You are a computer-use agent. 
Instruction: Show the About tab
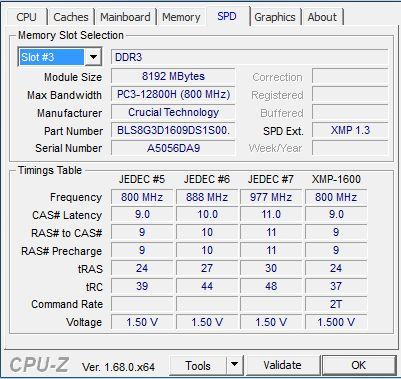(322, 17)
